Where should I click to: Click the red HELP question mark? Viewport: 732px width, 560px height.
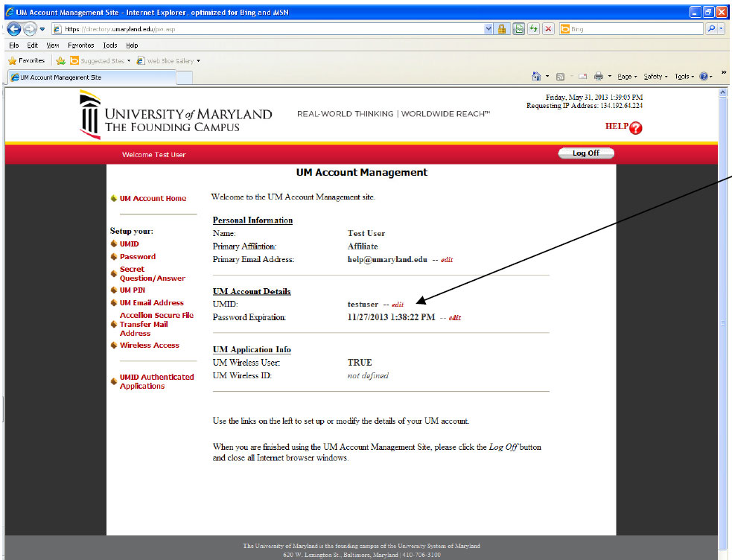(637, 127)
